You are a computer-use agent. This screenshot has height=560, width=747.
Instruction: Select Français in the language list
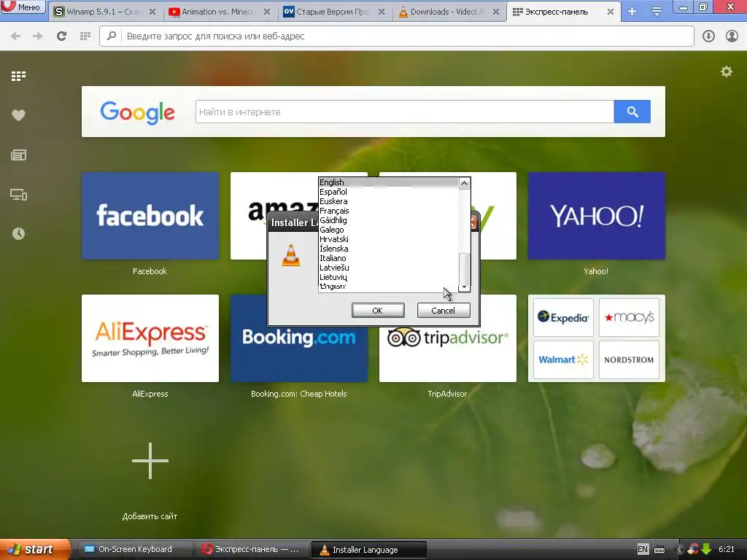(x=388, y=211)
